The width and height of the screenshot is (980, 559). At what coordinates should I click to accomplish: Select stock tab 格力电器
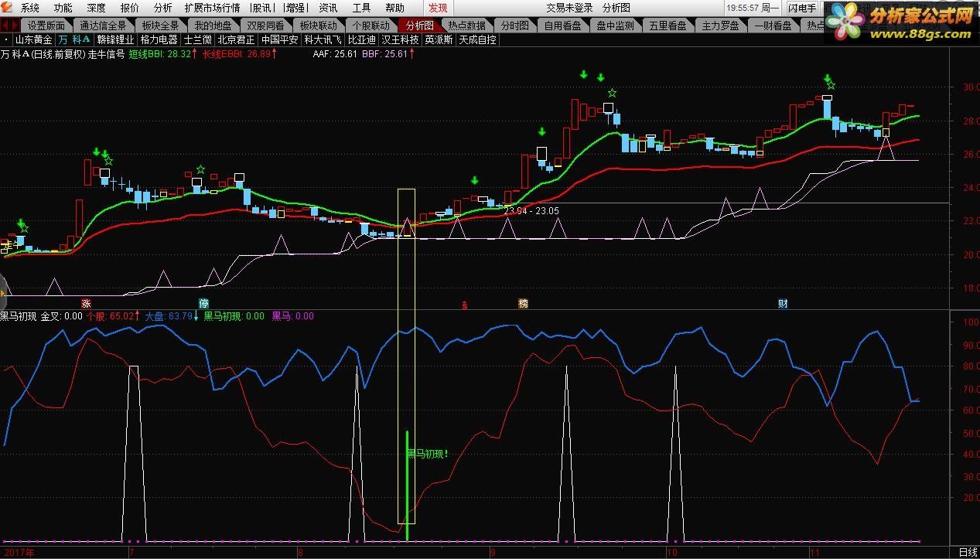159,39
